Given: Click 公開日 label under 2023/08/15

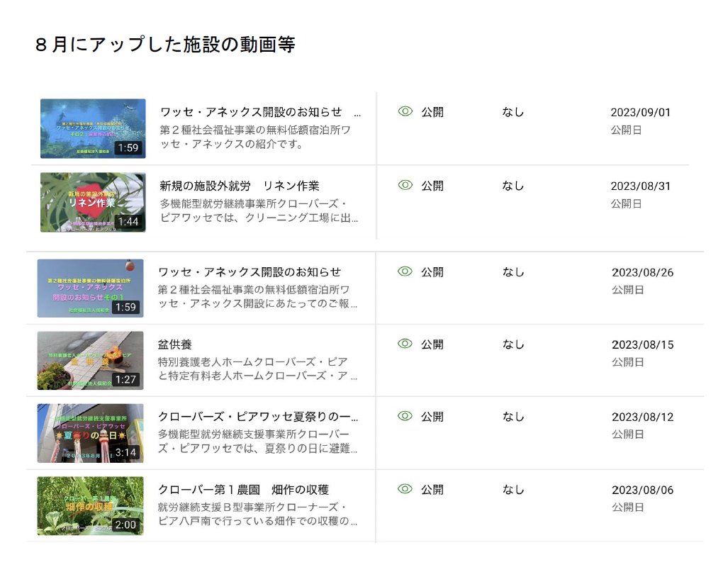Looking at the screenshot, I should 628,362.
